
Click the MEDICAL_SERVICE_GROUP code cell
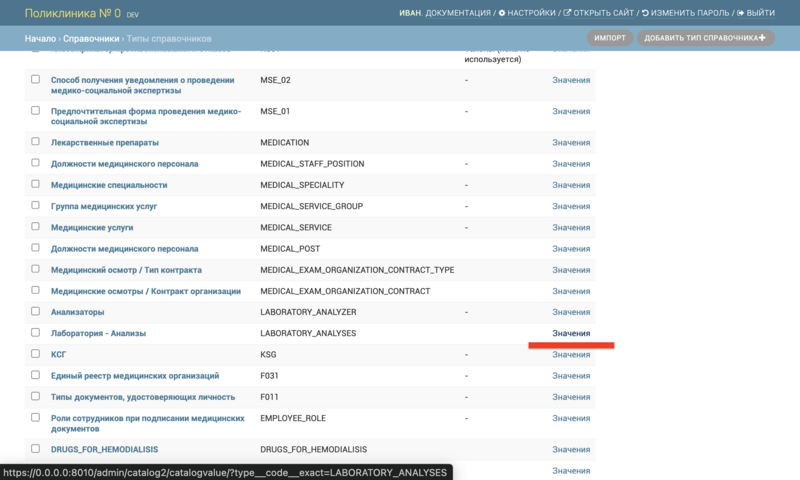coord(312,207)
